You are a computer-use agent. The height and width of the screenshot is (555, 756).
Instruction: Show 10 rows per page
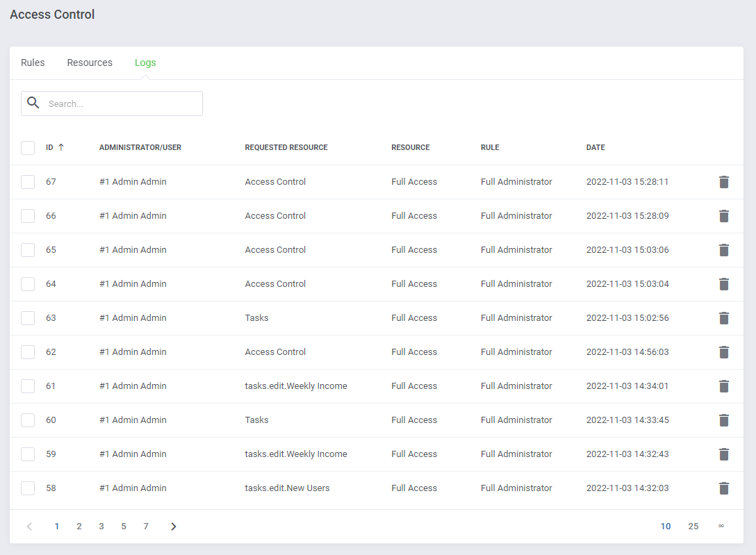point(666,527)
